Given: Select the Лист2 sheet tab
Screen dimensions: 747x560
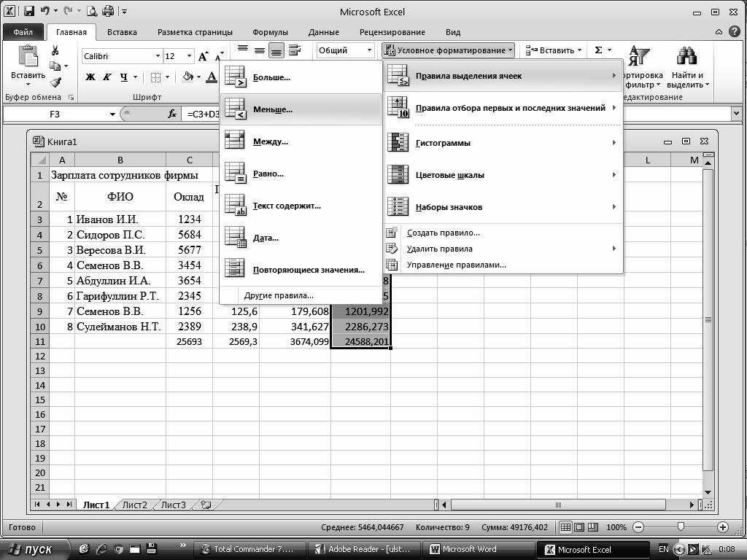Looking at the screenshot, I should coord(135,505).
